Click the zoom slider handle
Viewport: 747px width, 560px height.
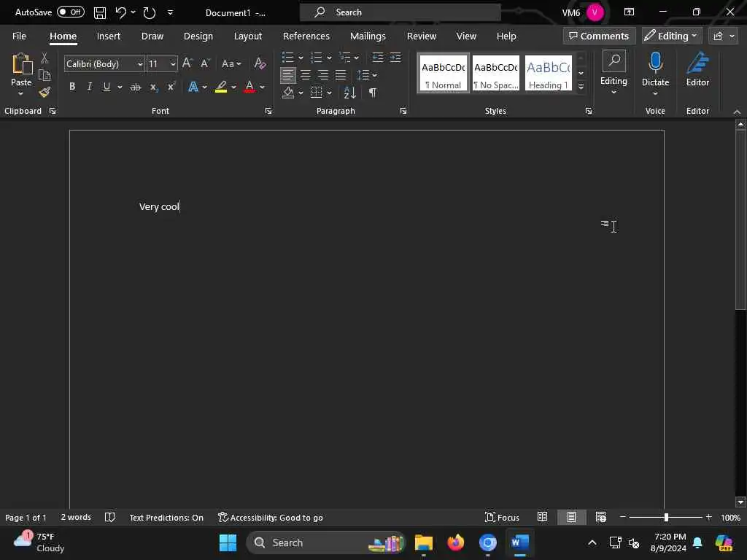[x=666, y=517]
